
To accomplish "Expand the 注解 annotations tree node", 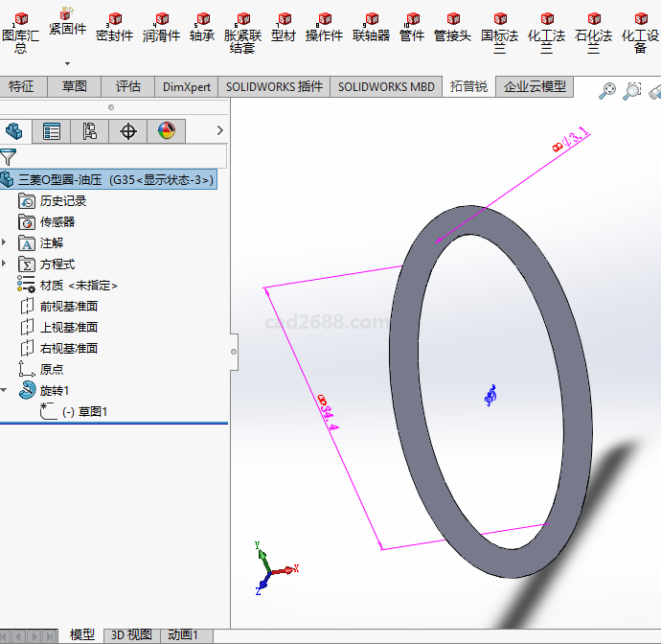I will (x=5, y=243).
